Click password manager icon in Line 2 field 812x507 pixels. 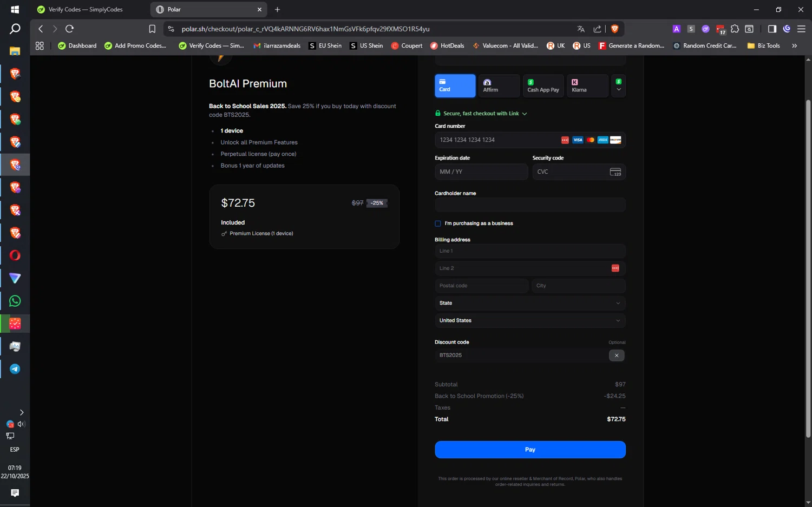pyautogui.click(x=615, y=268)
